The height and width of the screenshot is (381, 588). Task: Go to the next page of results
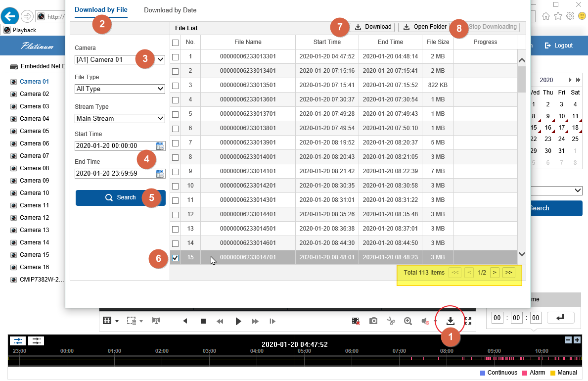[x=495, y=273]
